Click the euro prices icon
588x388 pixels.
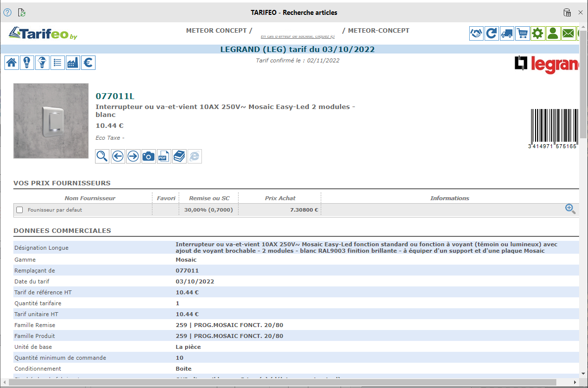click(x=88, y=63)
